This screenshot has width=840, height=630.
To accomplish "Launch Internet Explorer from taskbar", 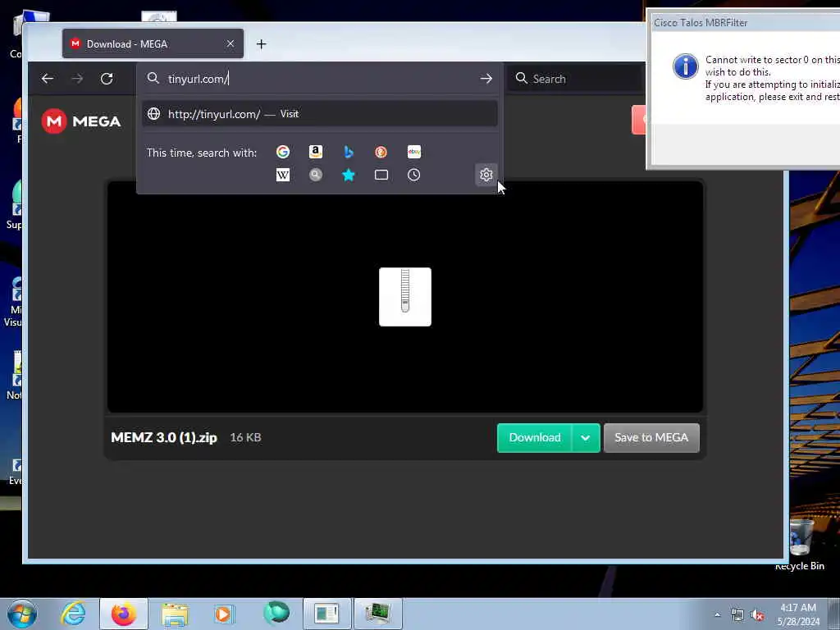I will (73, 614).
